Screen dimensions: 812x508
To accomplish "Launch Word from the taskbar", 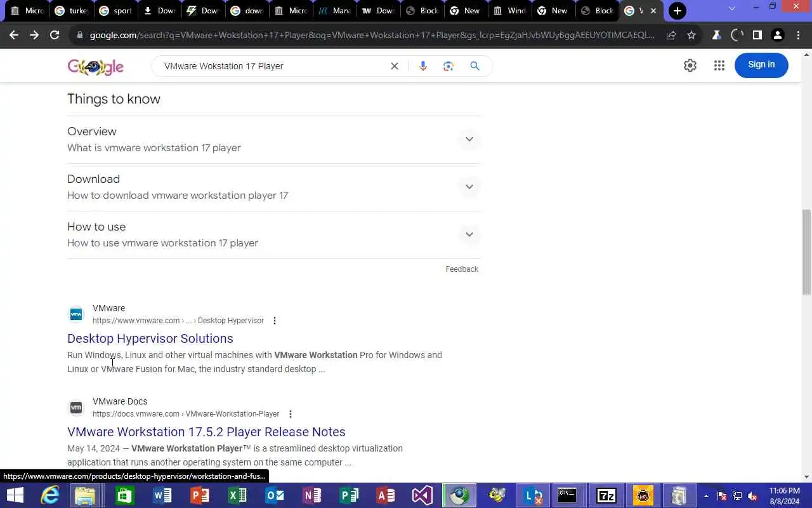I will [x=162, y=495].
